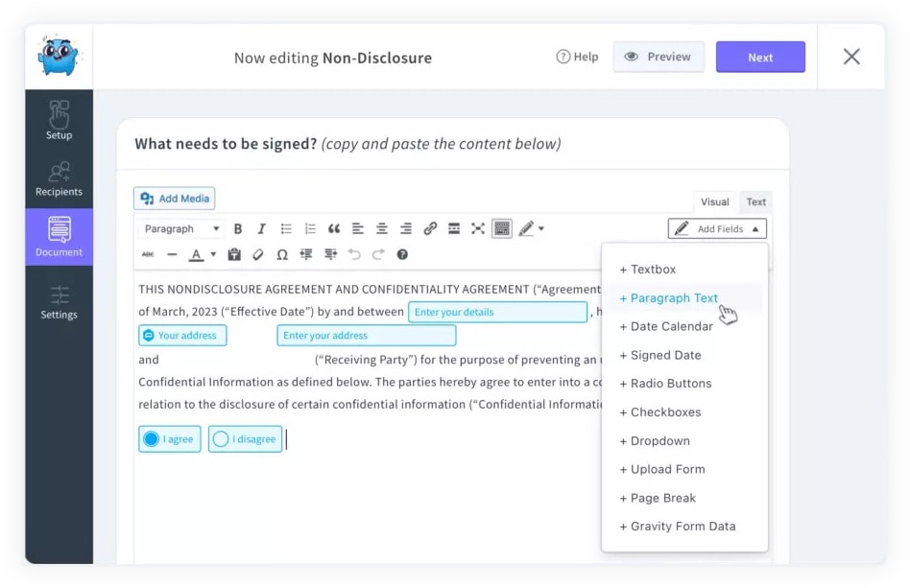Insert Read More tag icon

[x=454, y=228]
